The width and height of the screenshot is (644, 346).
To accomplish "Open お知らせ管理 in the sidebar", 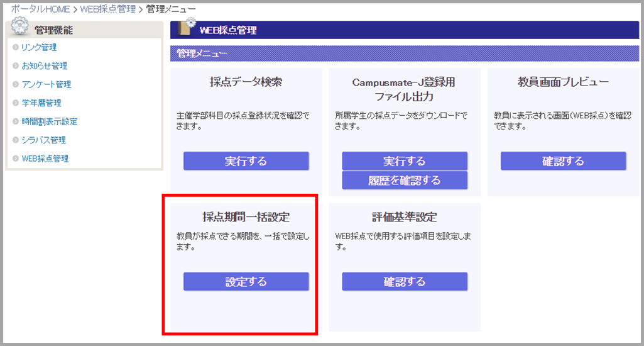I will coord(45,66).
